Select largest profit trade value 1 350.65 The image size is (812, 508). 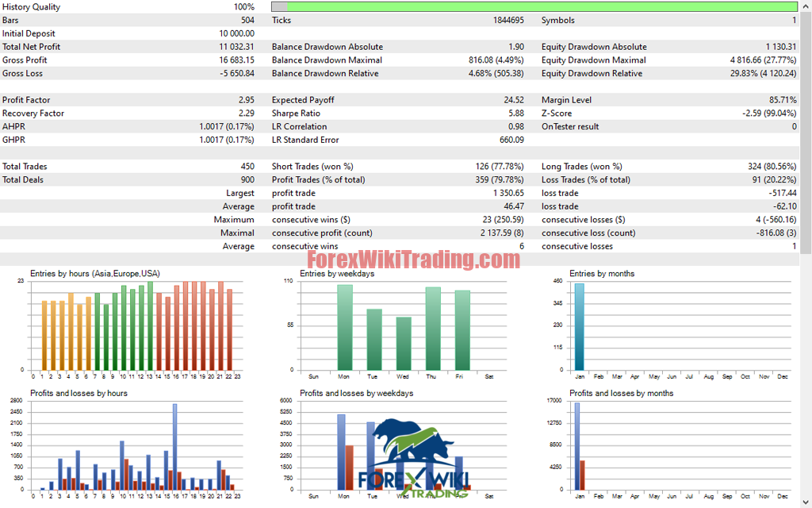coord(508,194)
